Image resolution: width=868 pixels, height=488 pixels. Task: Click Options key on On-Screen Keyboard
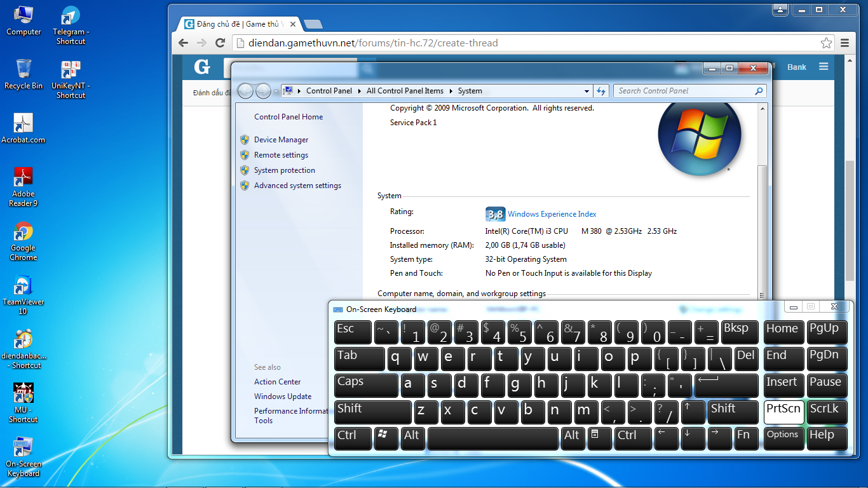(783, 438)
